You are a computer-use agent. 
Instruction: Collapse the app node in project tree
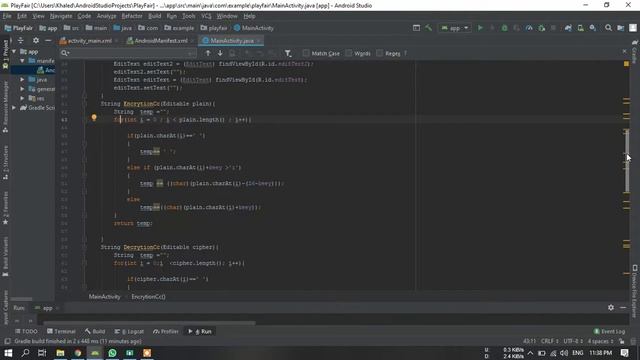[14, 52]
